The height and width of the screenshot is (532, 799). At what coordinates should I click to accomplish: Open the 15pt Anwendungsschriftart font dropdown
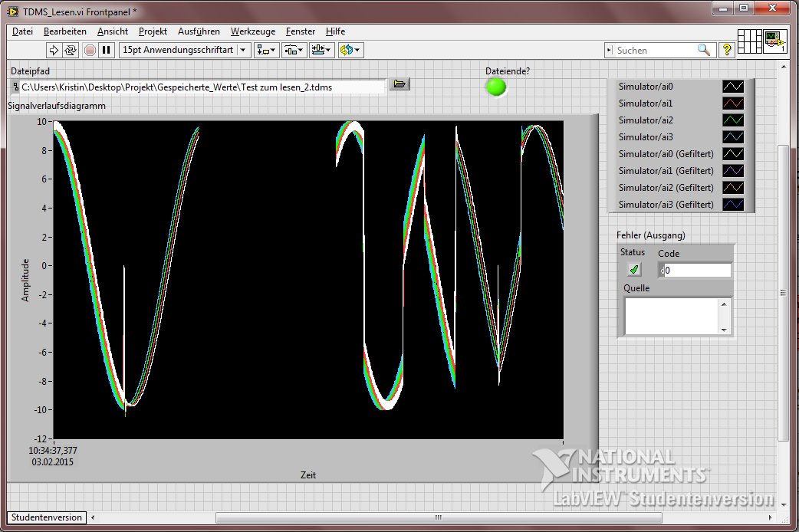click(x=244, y=50)
